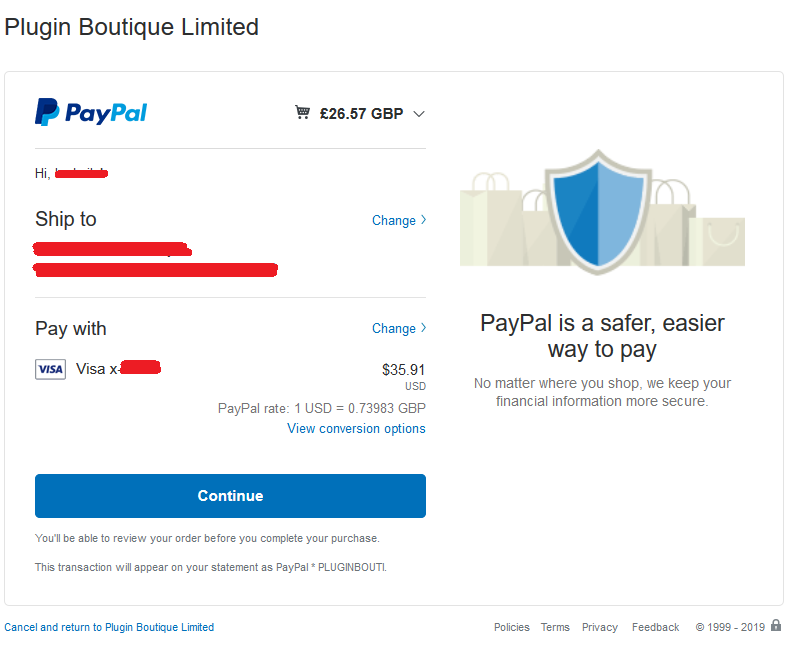Click the chevron beside Ship to Change

click(424, 220)
